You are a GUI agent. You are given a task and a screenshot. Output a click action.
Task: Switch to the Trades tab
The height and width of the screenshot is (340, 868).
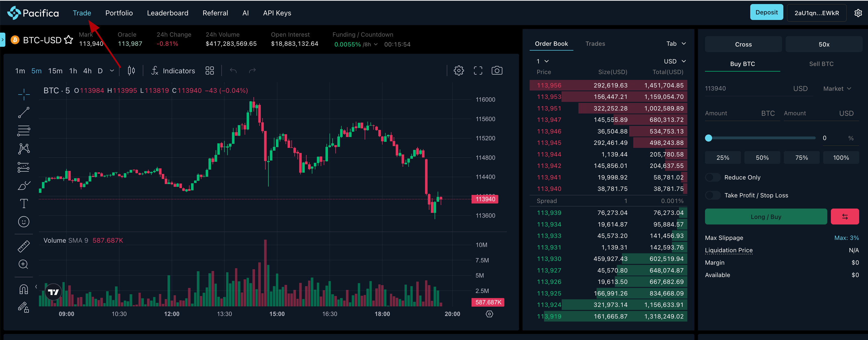point(595,44)
